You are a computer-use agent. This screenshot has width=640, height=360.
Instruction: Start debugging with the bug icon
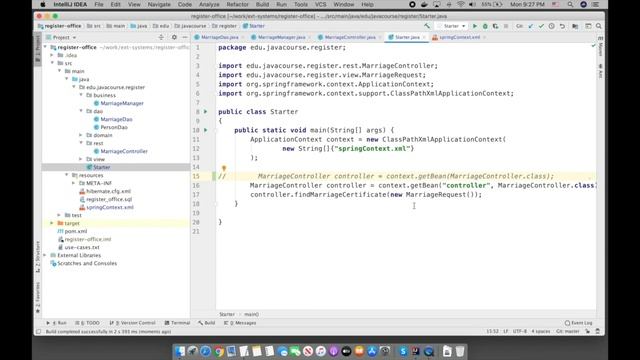point(485,26)
